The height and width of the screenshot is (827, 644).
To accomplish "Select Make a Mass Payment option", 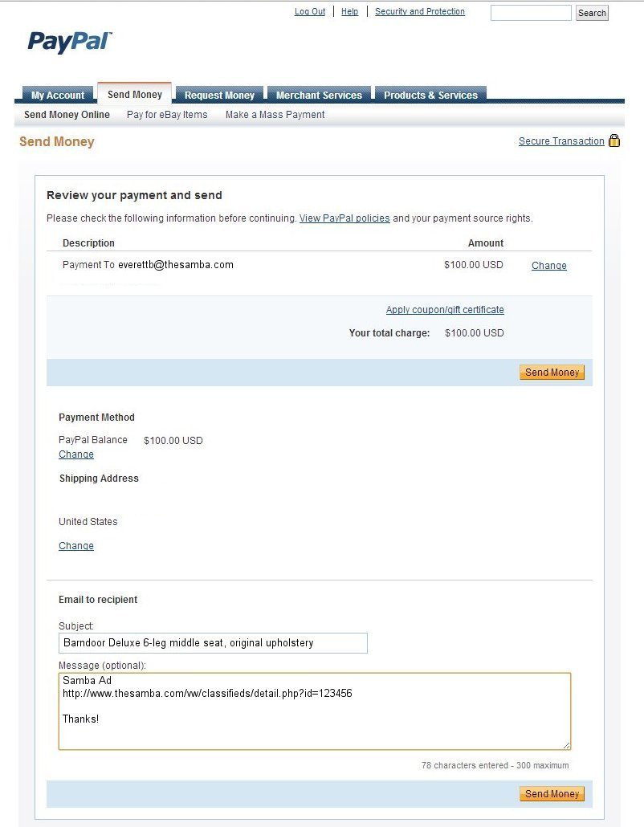I will pyautogui.click(x=275, y=115).
